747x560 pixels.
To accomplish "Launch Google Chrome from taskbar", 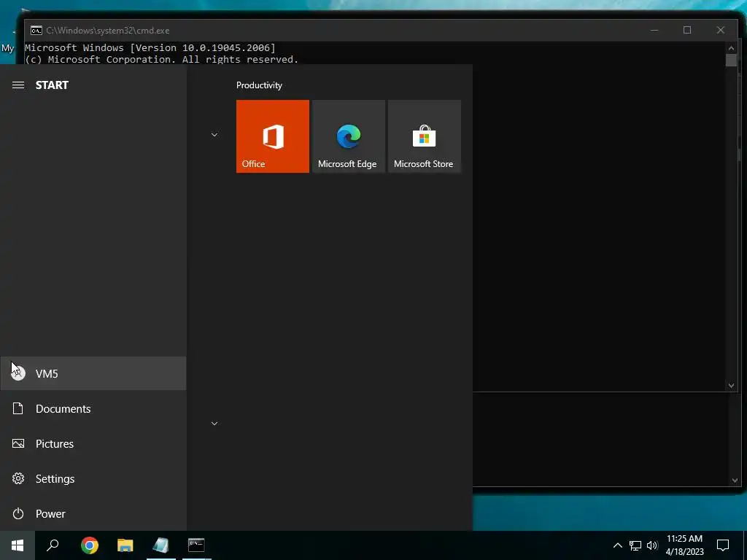I will [90, 545].
